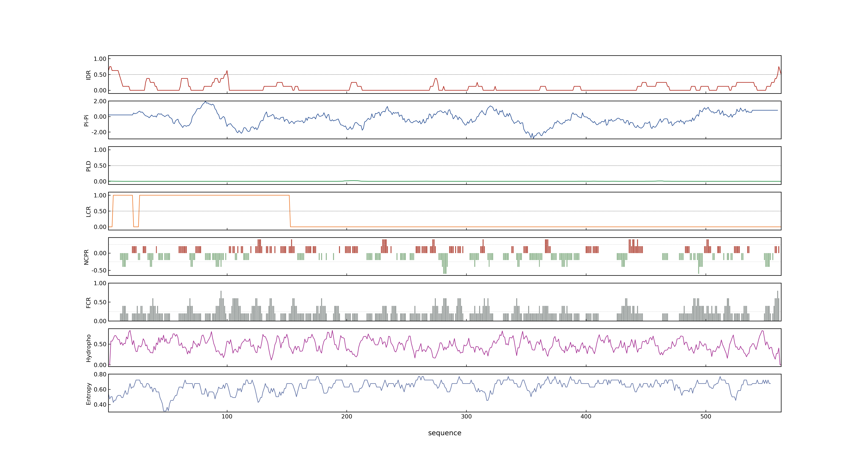
Task: Click the LCR axis label
Action: (88, 212)
